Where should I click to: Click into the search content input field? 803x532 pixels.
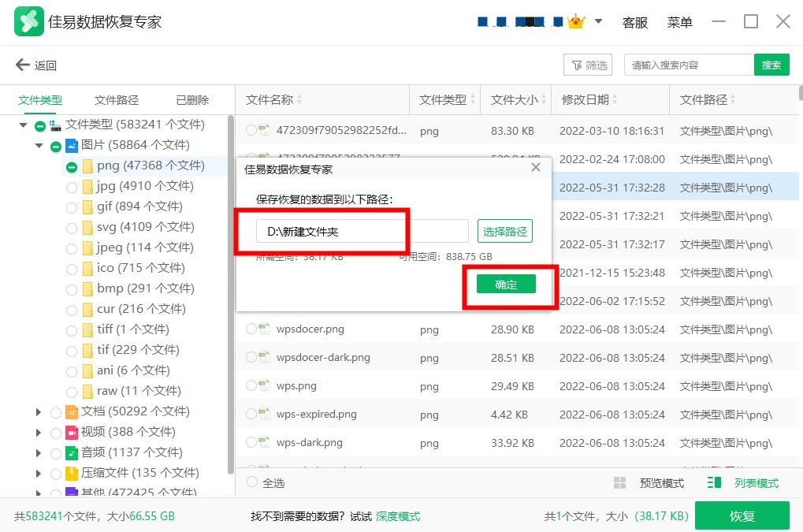point(688,65)
